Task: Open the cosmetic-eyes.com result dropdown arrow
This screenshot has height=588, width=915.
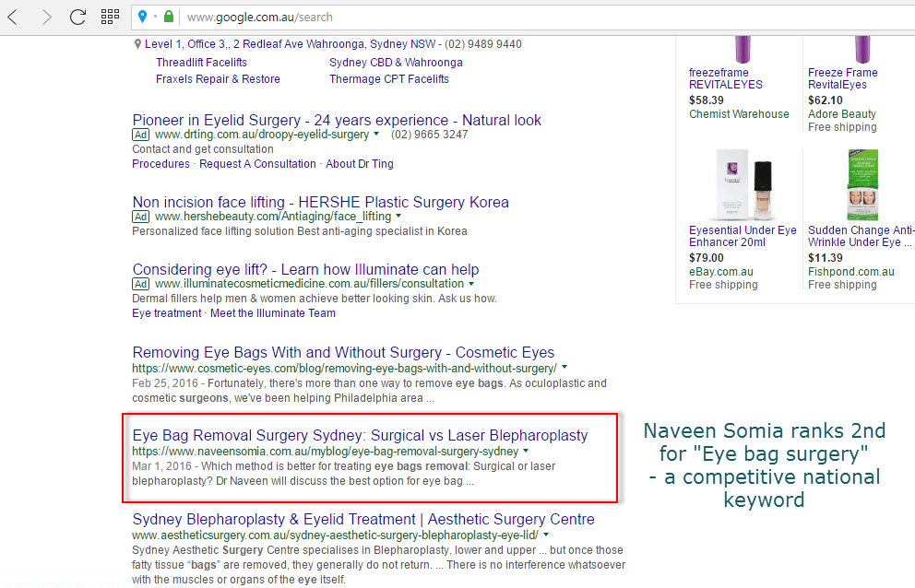Action: tap(564, 368)
